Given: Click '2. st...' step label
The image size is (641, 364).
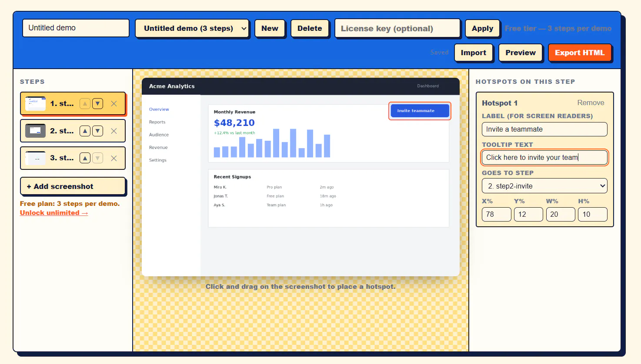Looking at the screenshot, I should pyautogui.click(x=62, y=131).
